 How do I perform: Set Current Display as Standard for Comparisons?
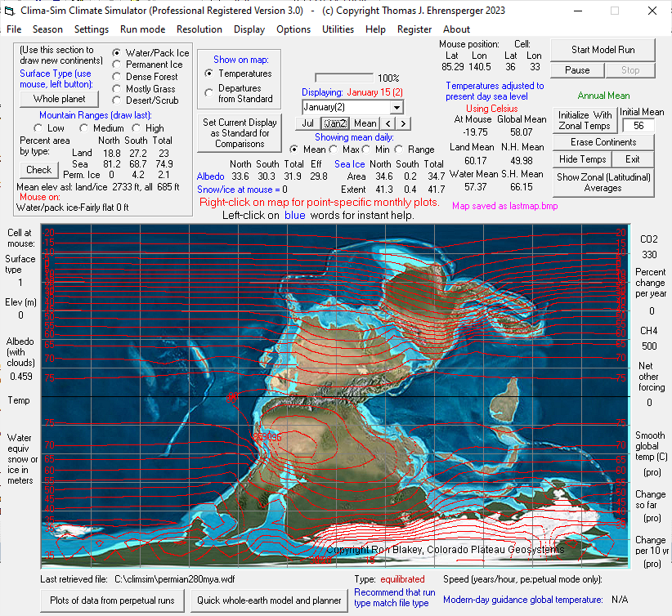[x=240, y=133]
